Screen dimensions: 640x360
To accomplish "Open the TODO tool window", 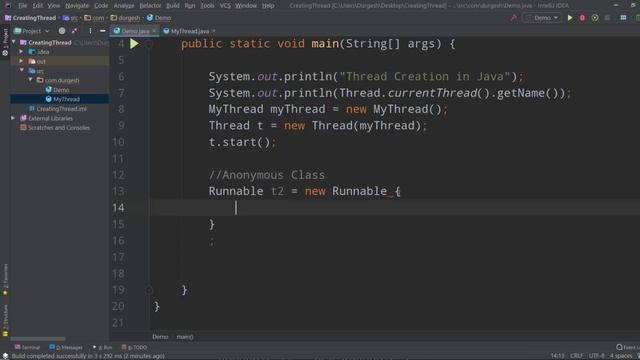I will point(134,347).
